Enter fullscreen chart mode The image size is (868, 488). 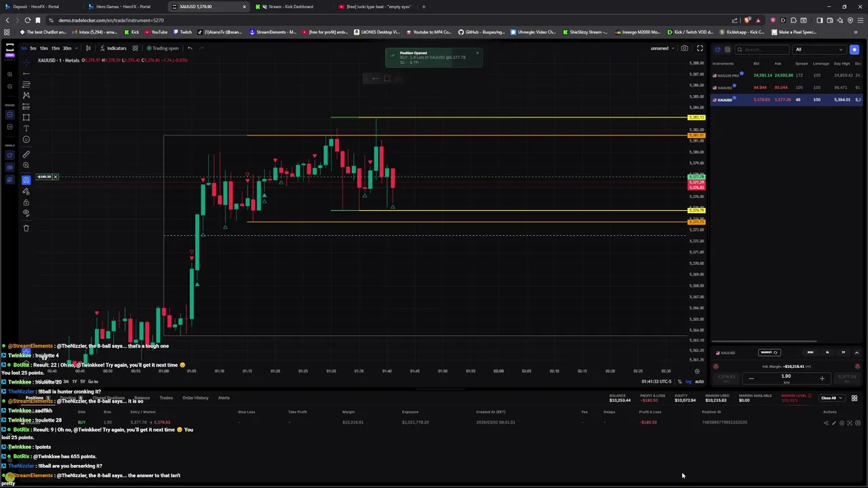coord(700,48)
